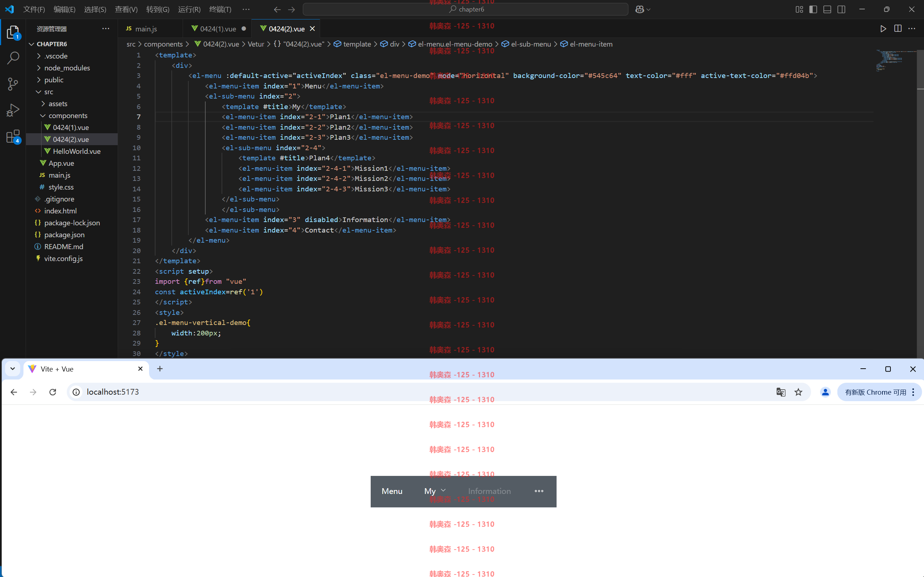924x577 pixels.
Task: Open the 编辑(E) menu
Action: (65, 9)
